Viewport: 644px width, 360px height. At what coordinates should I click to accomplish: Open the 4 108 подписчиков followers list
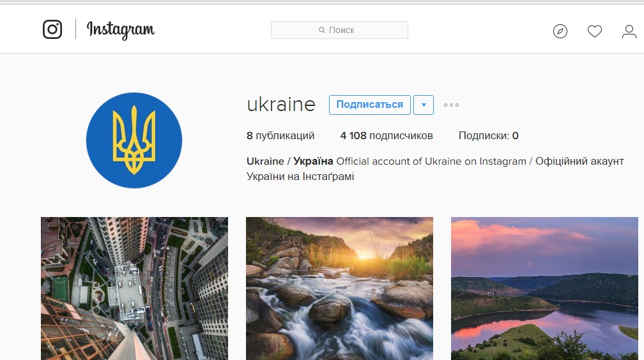(387, 136)
